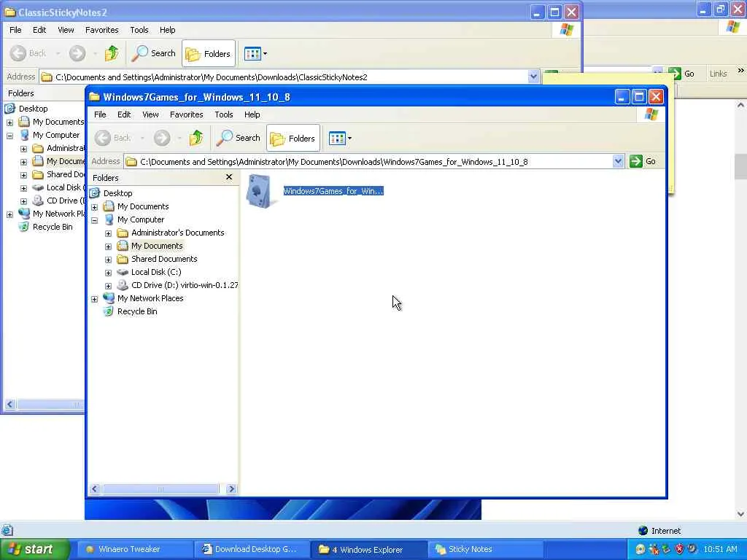Select Recycle Bin in ClassicStickyNotes2 folder tree
The height and width of the screenshot is (560, 747).
pyautogui.click(x=53, y=227)
